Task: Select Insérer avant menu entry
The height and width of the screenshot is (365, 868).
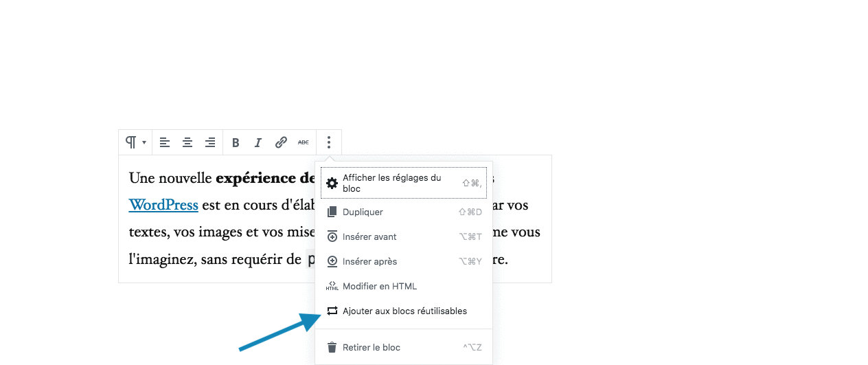Action: (369, 236)
